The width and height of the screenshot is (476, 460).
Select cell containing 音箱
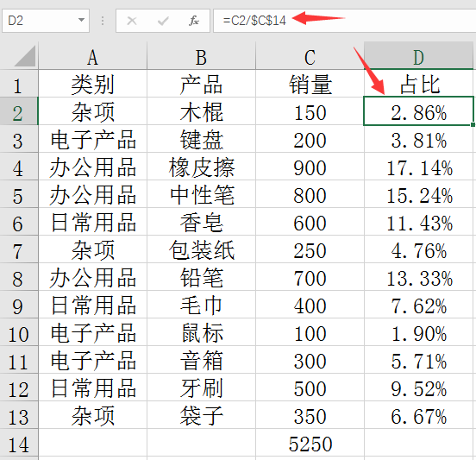(201, 360)
